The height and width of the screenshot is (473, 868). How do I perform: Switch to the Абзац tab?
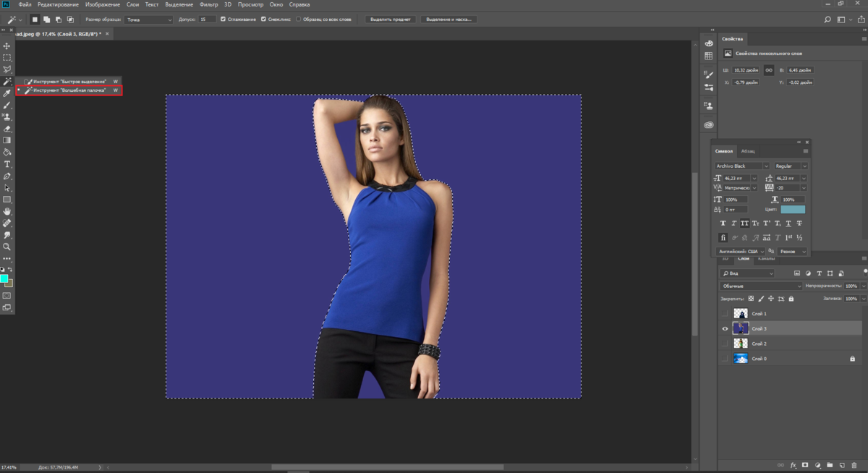[x=748, y=151]
